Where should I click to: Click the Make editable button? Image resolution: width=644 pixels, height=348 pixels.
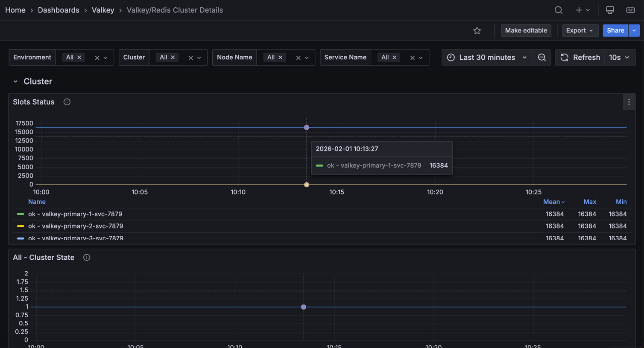coord(526,30)
